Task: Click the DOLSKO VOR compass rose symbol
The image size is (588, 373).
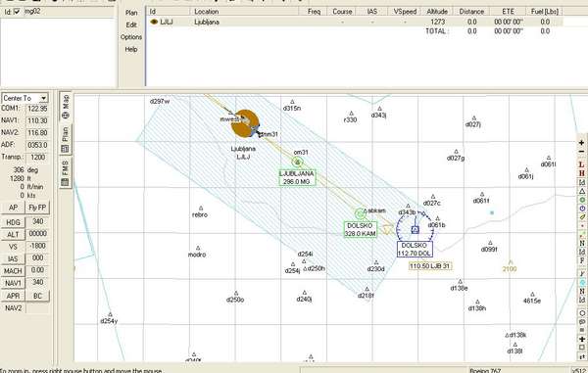Action: tap(415, 229)
